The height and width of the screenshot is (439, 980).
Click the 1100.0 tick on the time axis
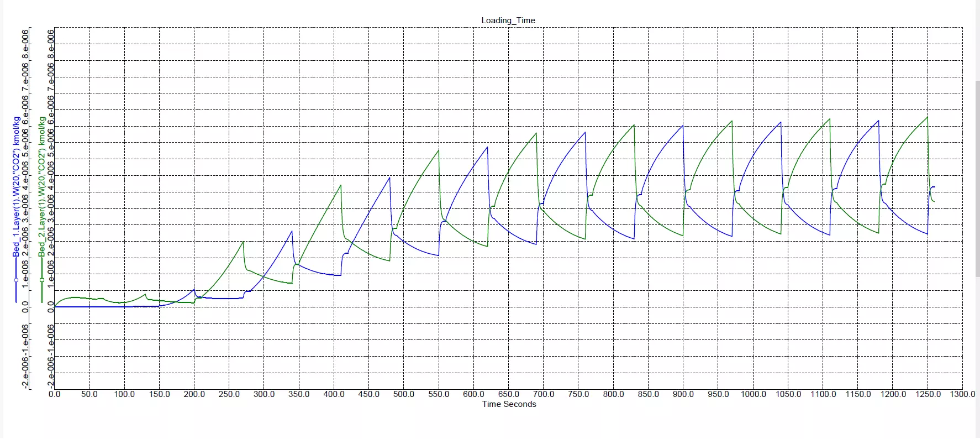coord(823,394)
